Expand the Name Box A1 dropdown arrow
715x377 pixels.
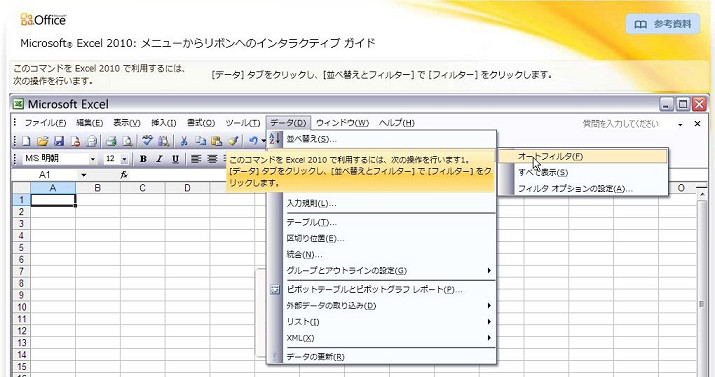[x=83, y=175]
